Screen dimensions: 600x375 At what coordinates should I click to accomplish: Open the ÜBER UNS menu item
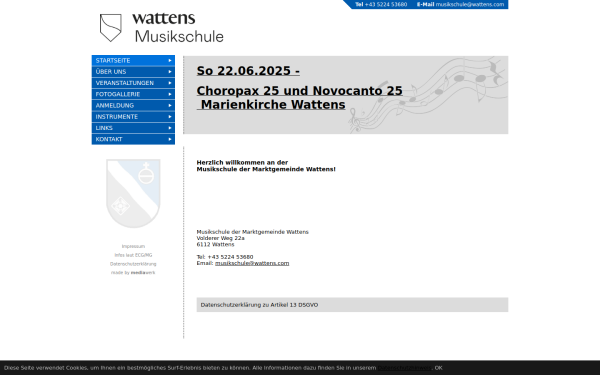tap(133, 72)
